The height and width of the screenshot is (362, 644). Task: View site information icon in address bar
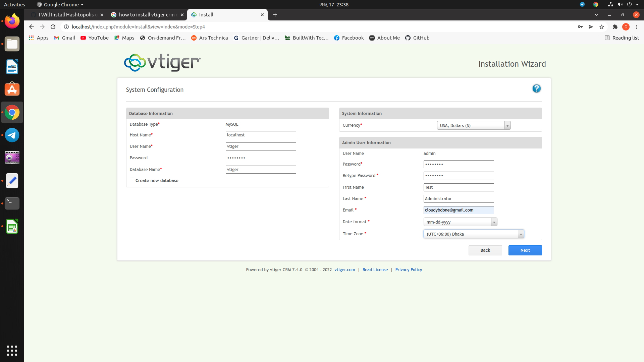click(66, 27)
